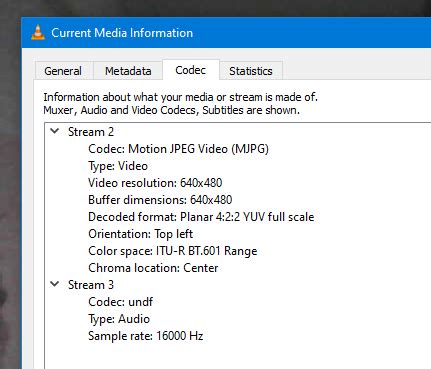Screen dimensions: 431x369
Task: Click the VLC cone icon in title bar
Action: tap(38, 33)
